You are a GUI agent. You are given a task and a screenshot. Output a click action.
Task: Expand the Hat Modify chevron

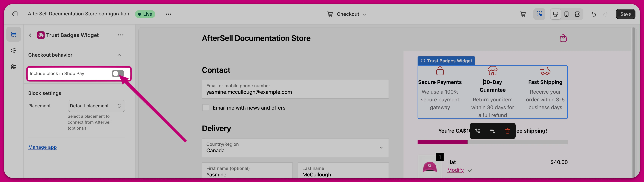[x=470, y=170]
